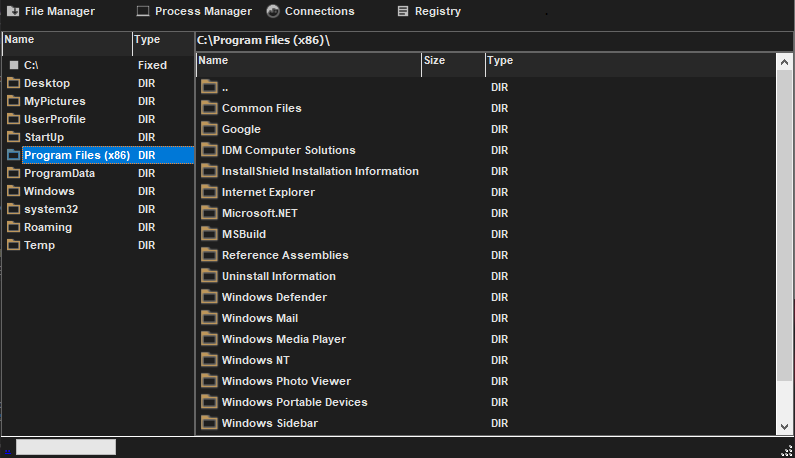Go up via the '..' parent entry
Viewport: 795px width, 458px height.
228,87
